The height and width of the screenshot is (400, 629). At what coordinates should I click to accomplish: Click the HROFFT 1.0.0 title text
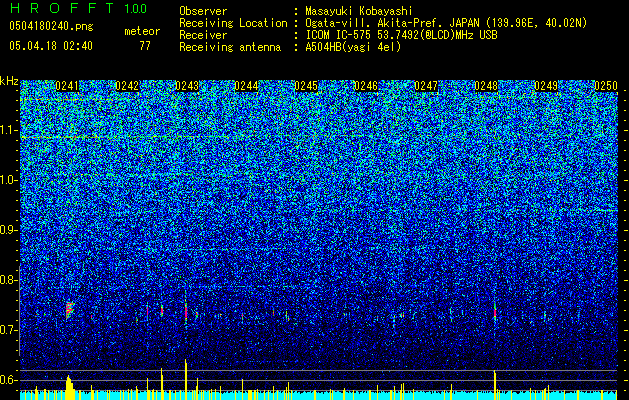click(78, 8)
